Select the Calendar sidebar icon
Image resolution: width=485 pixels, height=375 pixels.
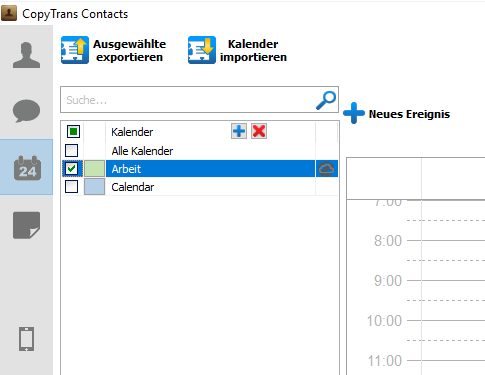27,168
